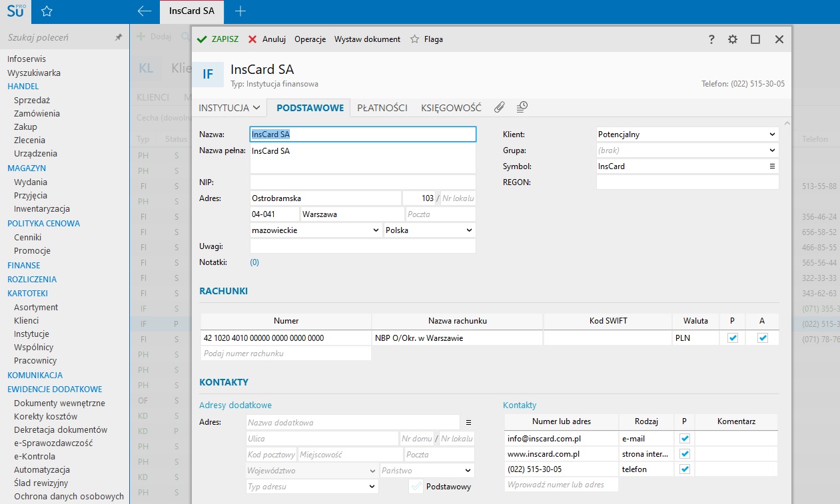Click the Uwagi input field
This screenshot has height=504, width=840.
click(363, 246)
